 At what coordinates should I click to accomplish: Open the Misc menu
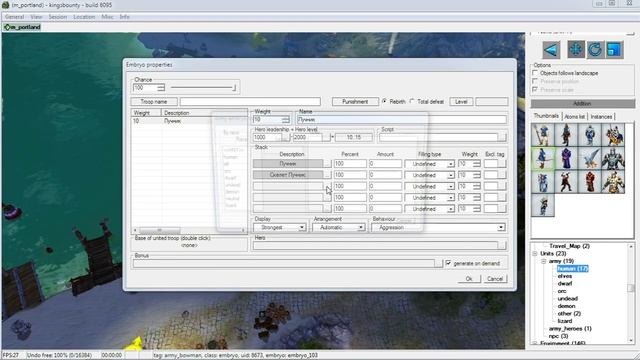pos(107,17)
